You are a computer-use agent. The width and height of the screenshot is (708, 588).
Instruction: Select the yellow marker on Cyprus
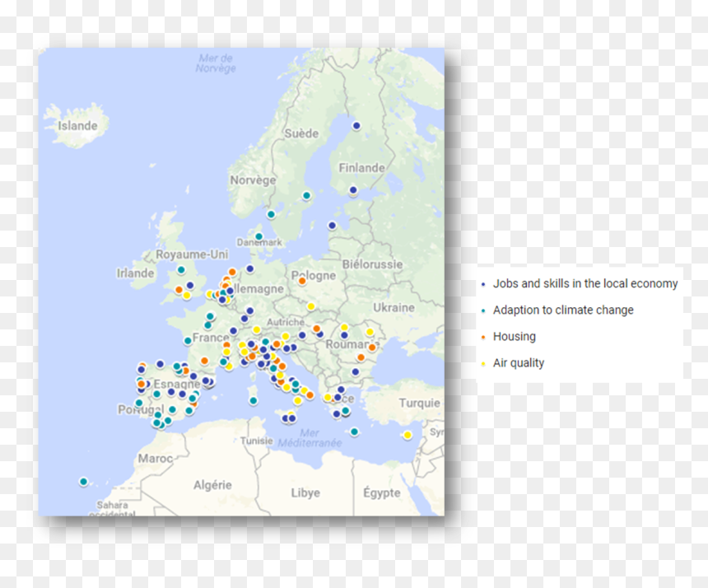pyautogui.click(x=408, y=435)
